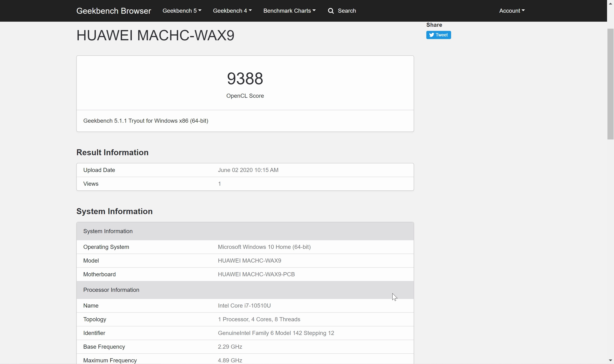Open the Geekbench 4 dropdown menu
Screen dimensions: 614x364
[x=232, y=11]
